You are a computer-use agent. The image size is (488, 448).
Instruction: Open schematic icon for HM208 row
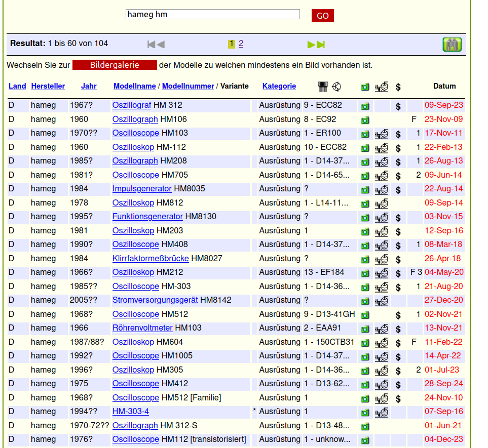(x=382, y=162)
